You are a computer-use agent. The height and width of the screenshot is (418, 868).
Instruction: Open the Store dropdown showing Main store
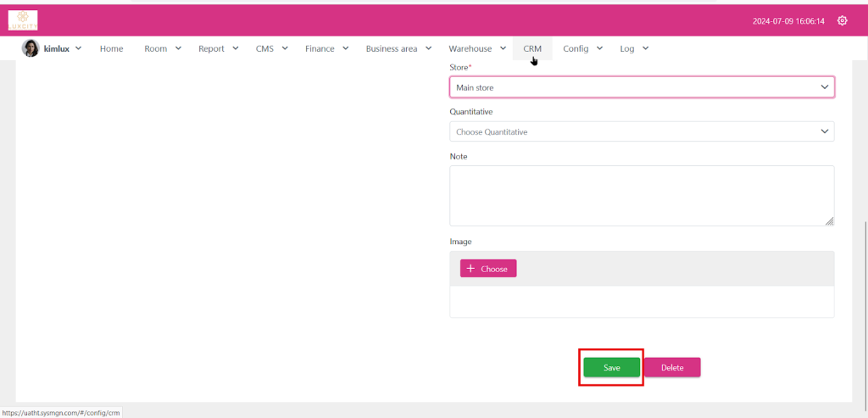(641, 87)
